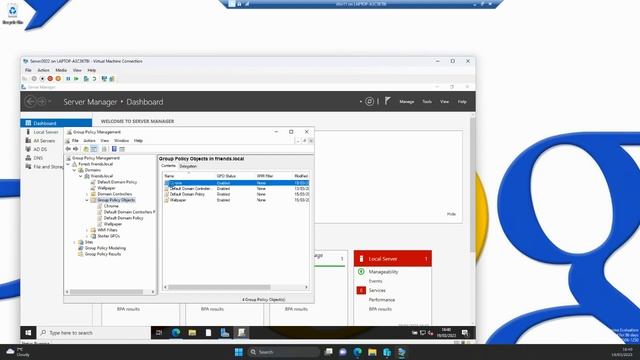Image resolution: width=640 pixels, height=360 pixels.
Task: Collapse friends.local domain node
Action: (81, 176)
